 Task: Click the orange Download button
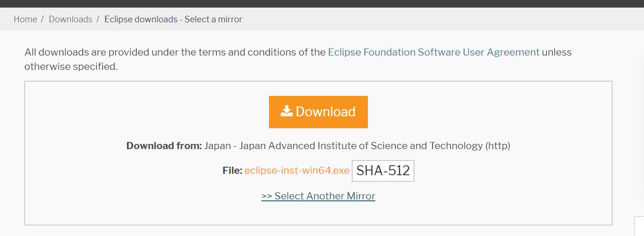318,112
